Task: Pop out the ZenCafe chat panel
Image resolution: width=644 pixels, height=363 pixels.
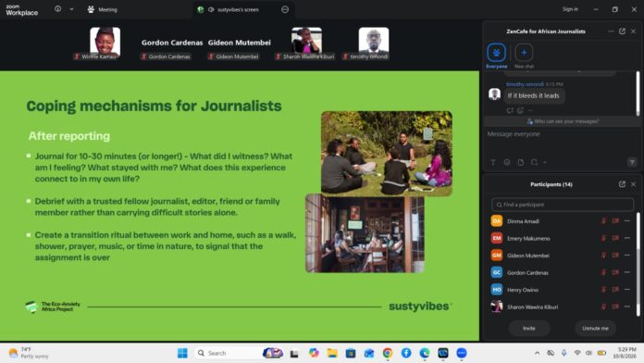Action: click(622, 31)
